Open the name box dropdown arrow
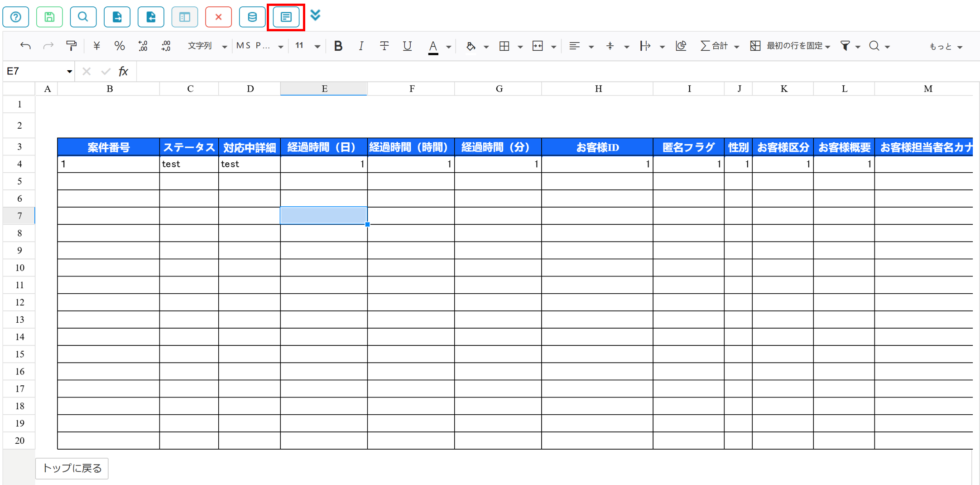 coord(69,72)
